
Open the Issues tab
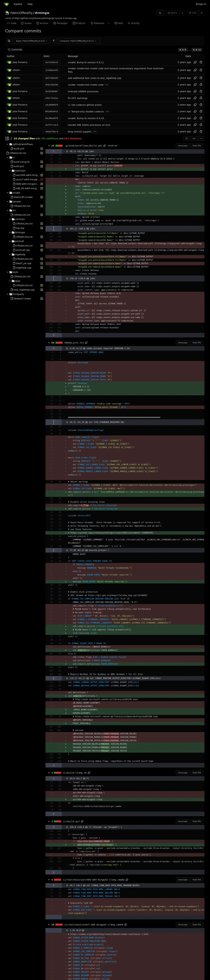26,23
